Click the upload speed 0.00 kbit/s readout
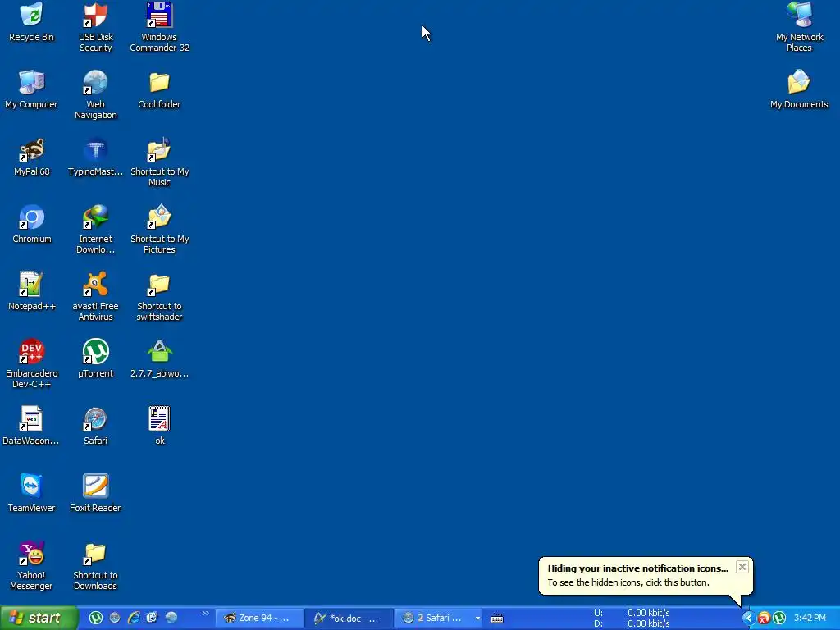This screenshot has height=630, width=840. (x=649, y=613)
